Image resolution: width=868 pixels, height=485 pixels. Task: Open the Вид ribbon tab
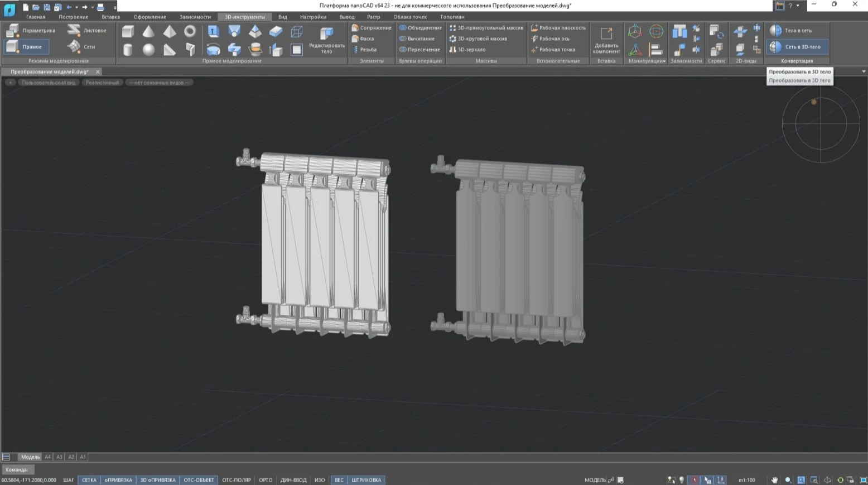[283, 17]
